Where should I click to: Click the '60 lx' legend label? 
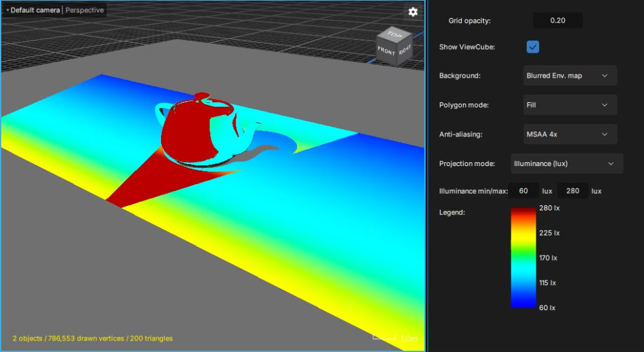click(547, 308)
